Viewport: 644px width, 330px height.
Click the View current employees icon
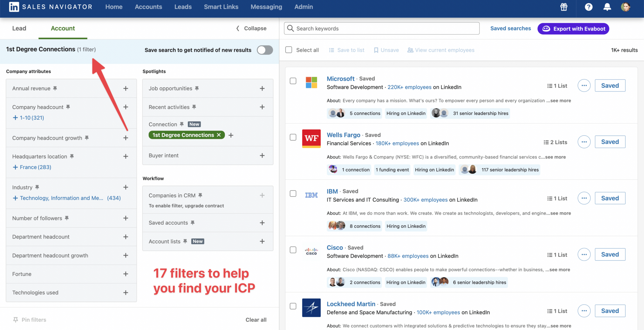(x=410, y=50)
